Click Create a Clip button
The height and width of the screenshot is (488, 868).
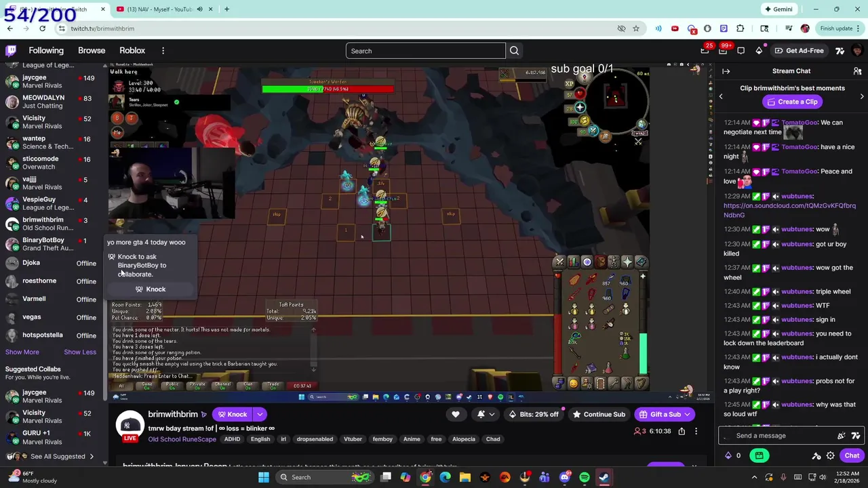(x=791, y=102)
